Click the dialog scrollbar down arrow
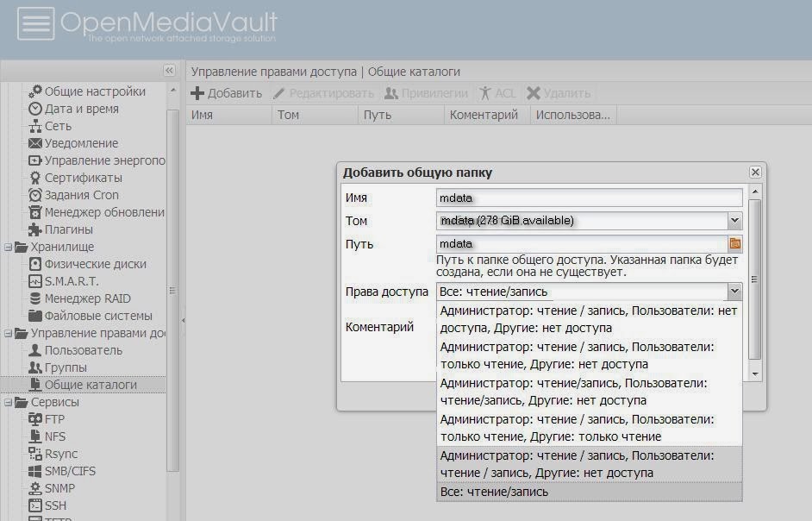Viewport: 812px width, 521px height. tap(755, 373)
